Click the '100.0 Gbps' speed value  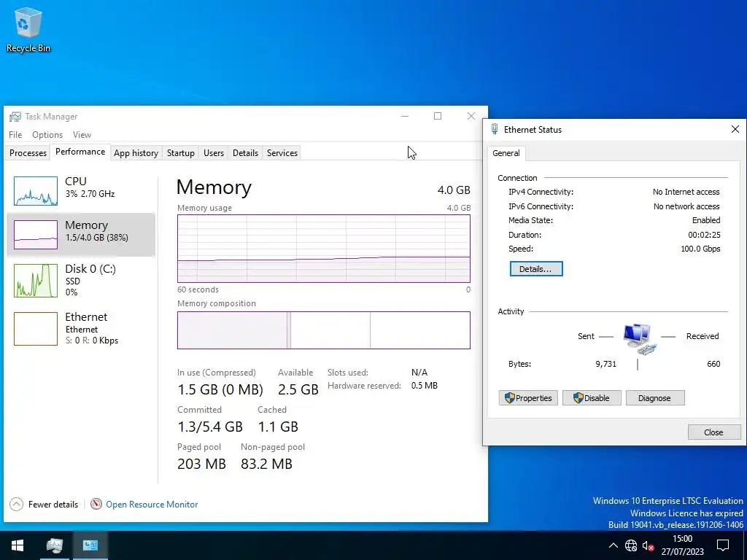coord(700,249)
